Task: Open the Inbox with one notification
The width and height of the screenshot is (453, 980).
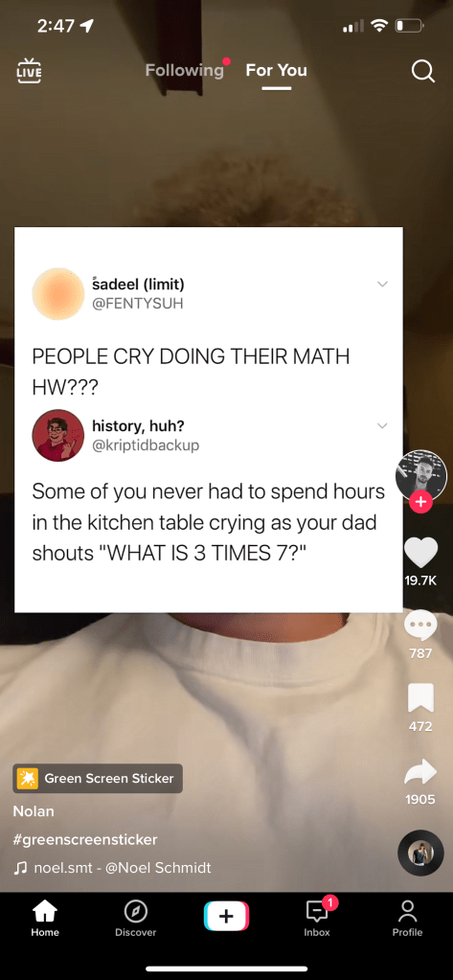Action: tap(317, 918)
